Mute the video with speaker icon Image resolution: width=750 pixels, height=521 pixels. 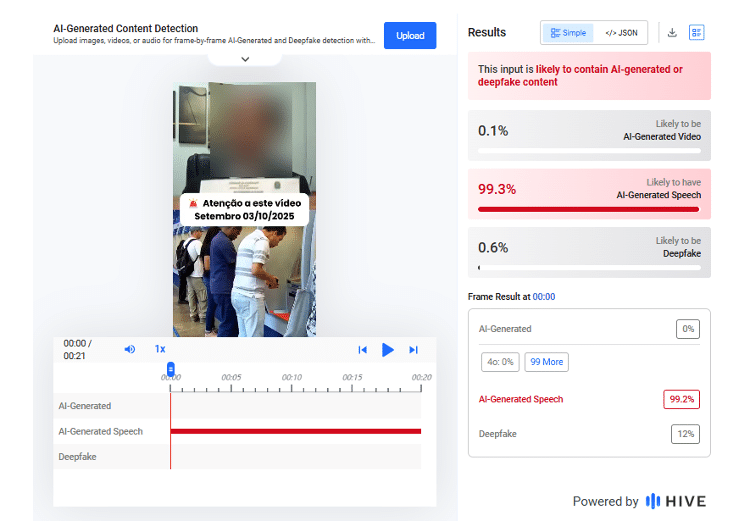pos(130,349)
